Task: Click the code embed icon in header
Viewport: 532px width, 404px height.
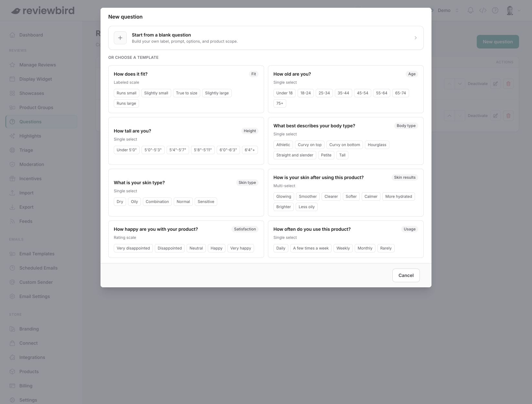Action: pyautogui.click(x=483, y=10)
